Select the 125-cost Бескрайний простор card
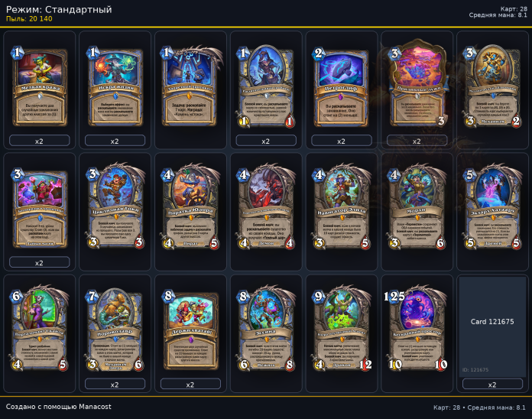The width and height of the screenshot is (532, 419). pyautogui.click(x=417, y=329)
